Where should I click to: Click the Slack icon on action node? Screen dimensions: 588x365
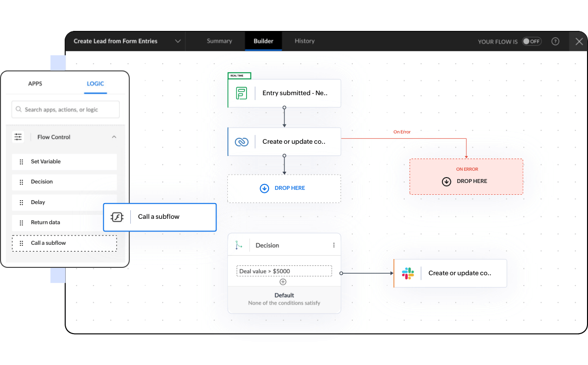(x=408, y=273)
